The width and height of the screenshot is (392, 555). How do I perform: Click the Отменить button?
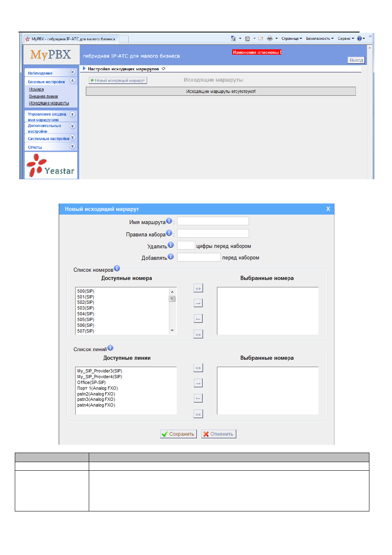point(219,434)
